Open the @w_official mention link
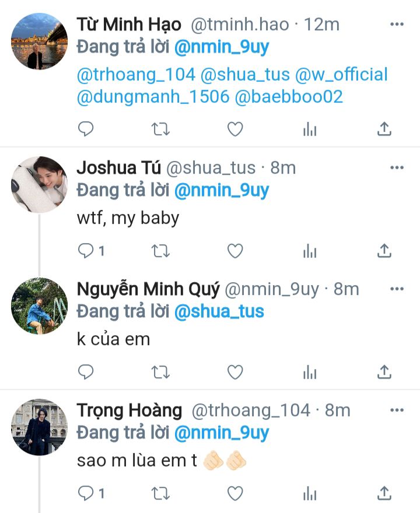This screenshot has width=420, height=513. pos(342,75)
